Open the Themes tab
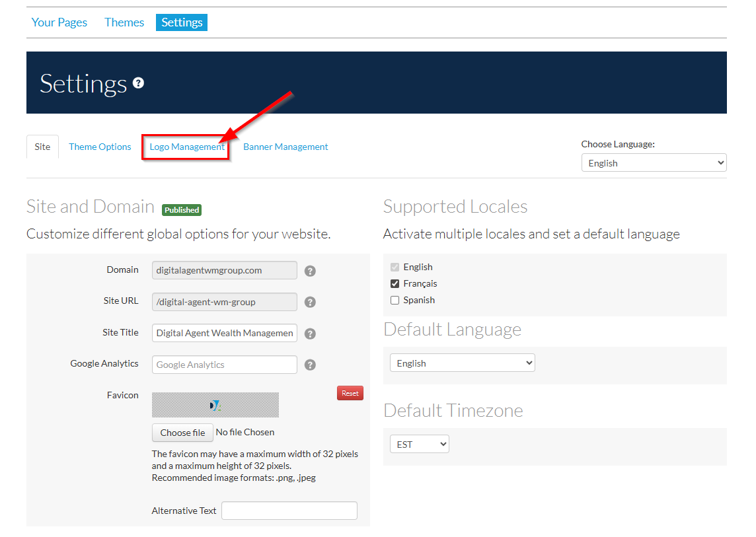The height and width of the screenshot is (537, 756). click(124, 22)
